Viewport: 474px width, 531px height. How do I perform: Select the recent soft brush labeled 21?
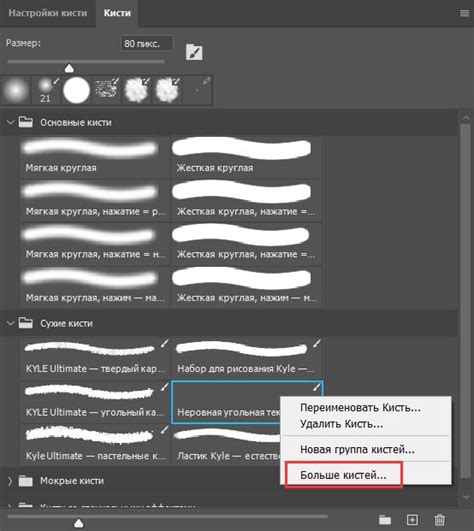(x=46, y=90)
